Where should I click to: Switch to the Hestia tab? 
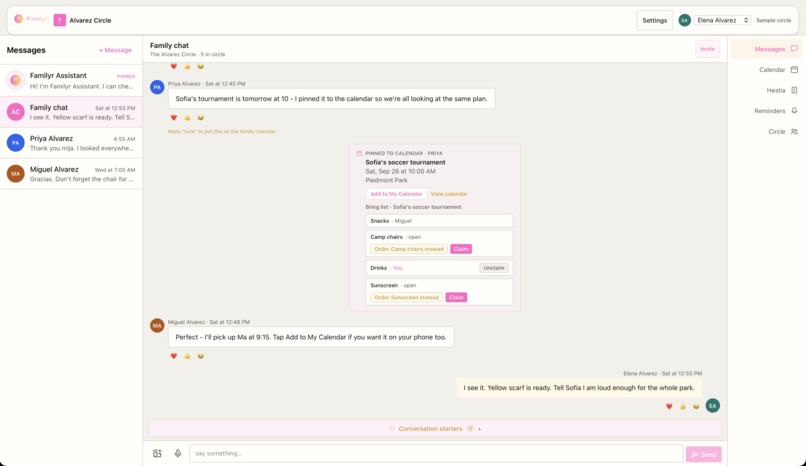coord(767,90)
